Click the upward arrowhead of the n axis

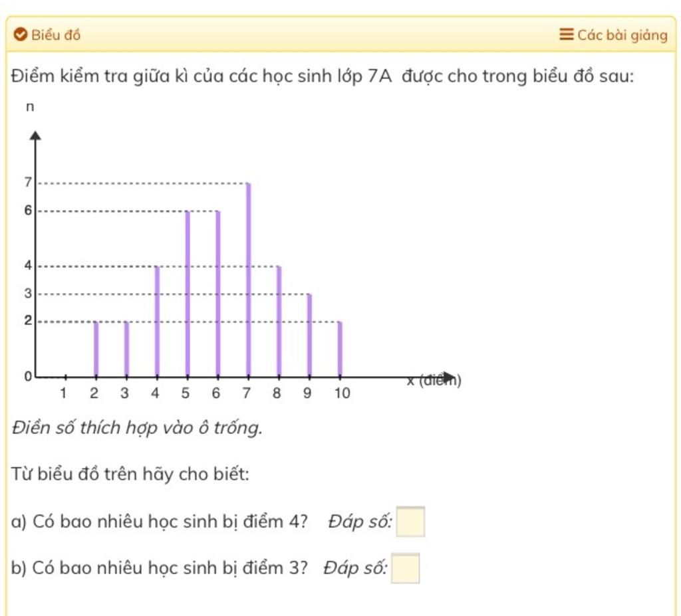click(x=35, y=136)
